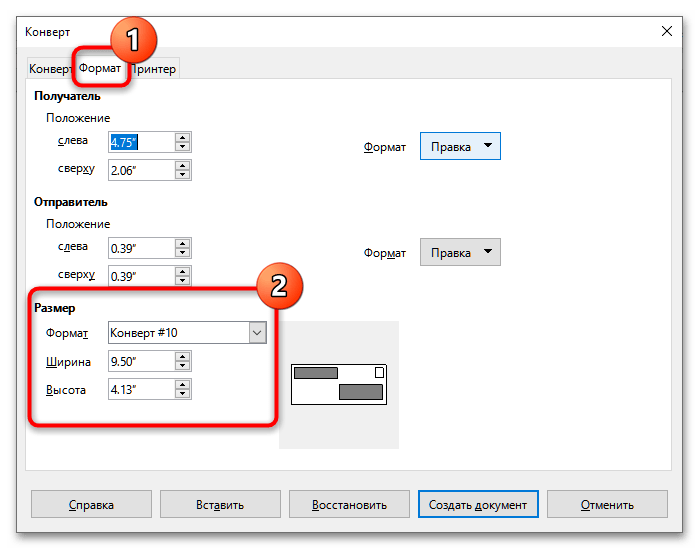Increase recipient сверху position value

point(181,166)
